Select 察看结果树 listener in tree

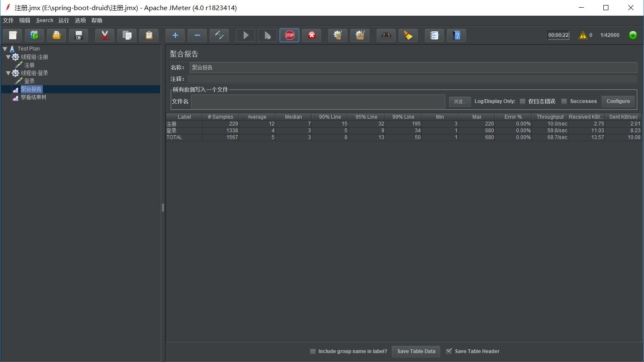33,97
